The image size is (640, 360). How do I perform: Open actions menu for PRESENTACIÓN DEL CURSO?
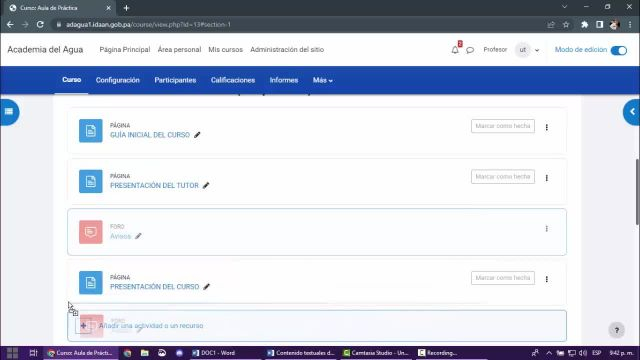click(547, 279)
